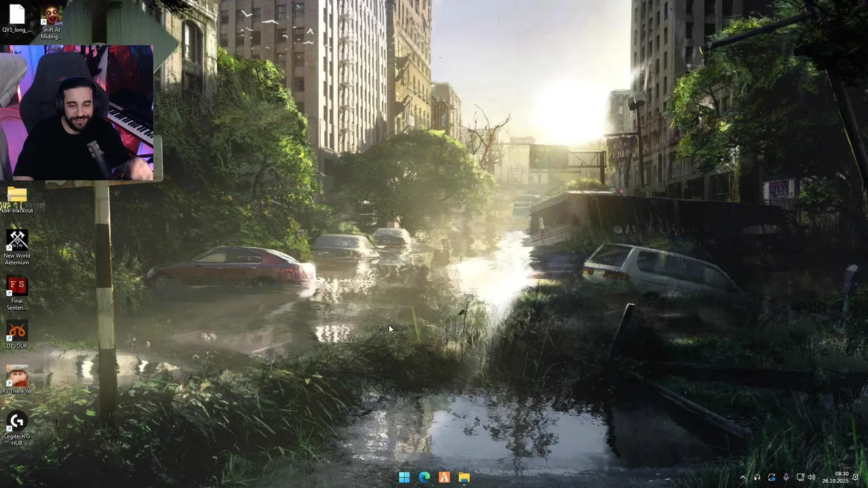Launch New World Aeternum from desktop
Image resolution: width=868 pixels, height=488 pixels.
(17, 247)
